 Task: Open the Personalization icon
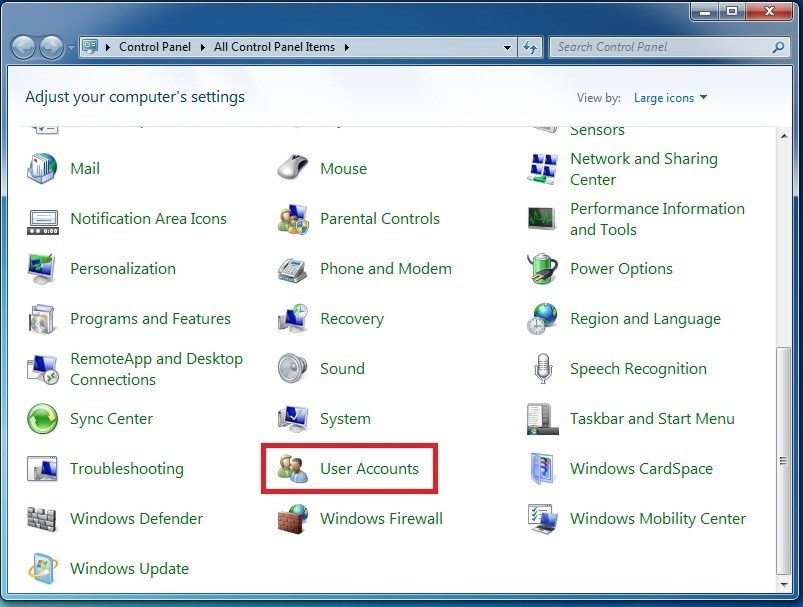click(x=41, y=268)
